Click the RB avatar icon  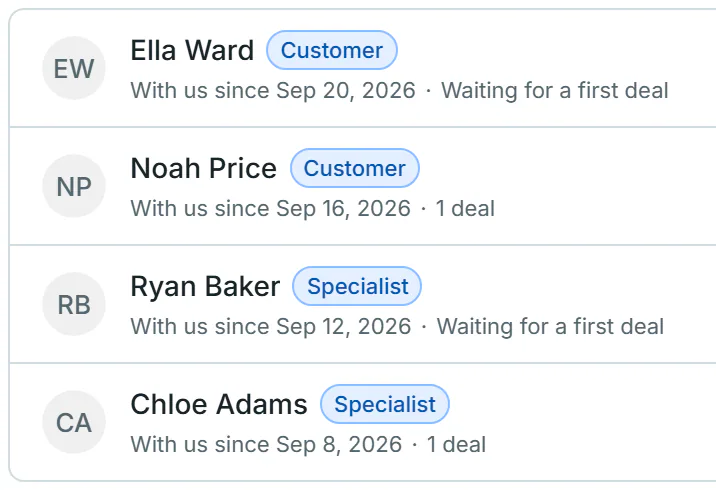(74, 304)
